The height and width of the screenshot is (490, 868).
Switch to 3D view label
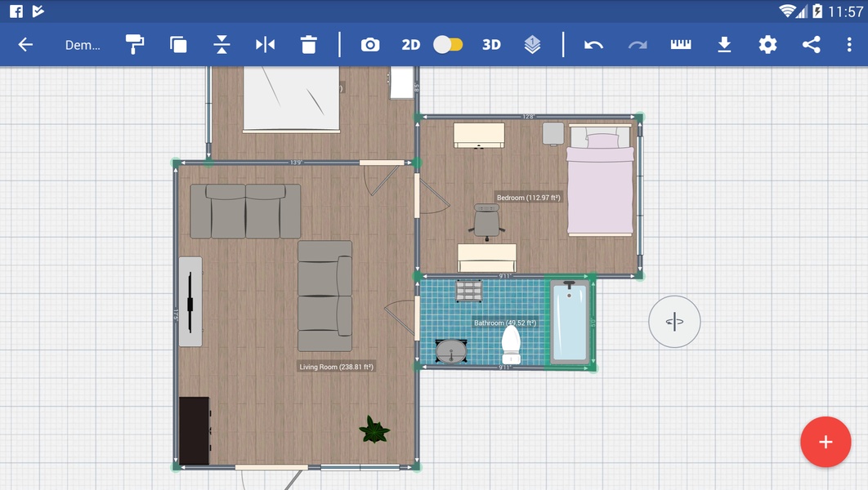click(x=491, y=45)
